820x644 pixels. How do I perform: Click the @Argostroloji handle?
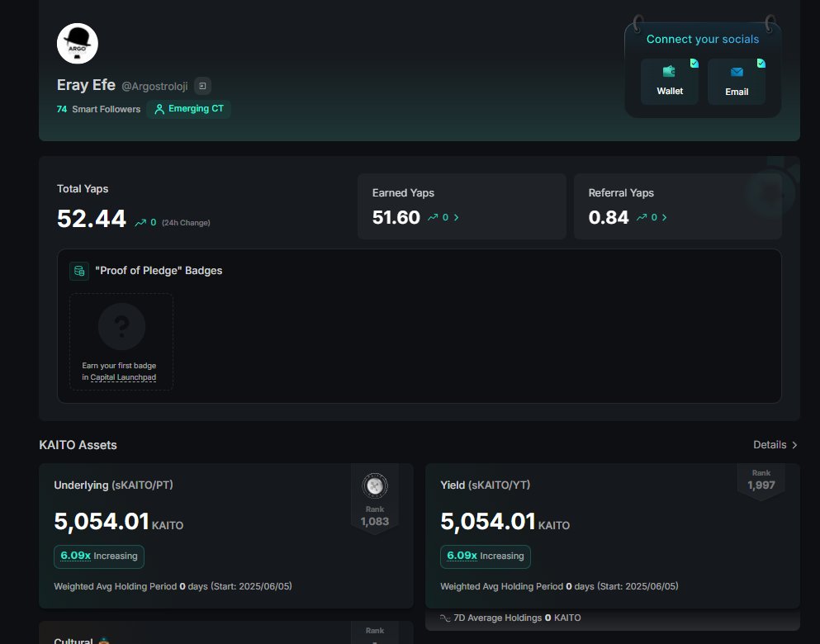point(154,86)
